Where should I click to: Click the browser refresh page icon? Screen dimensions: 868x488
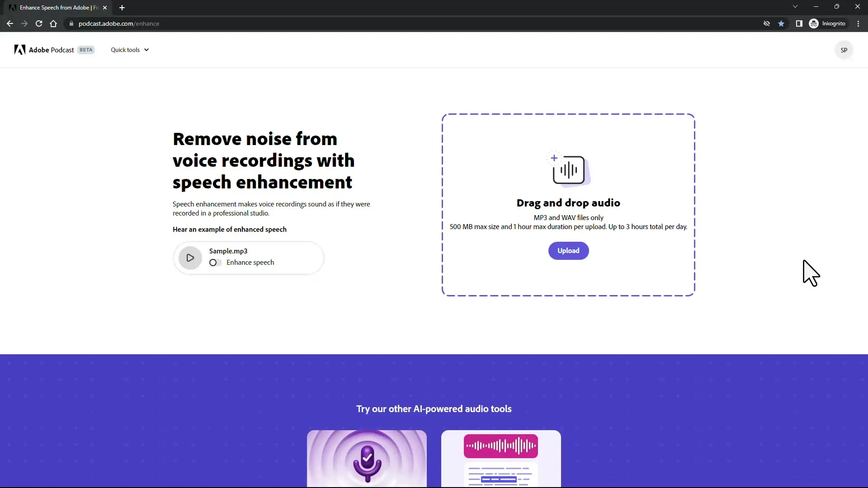[39, 23]
